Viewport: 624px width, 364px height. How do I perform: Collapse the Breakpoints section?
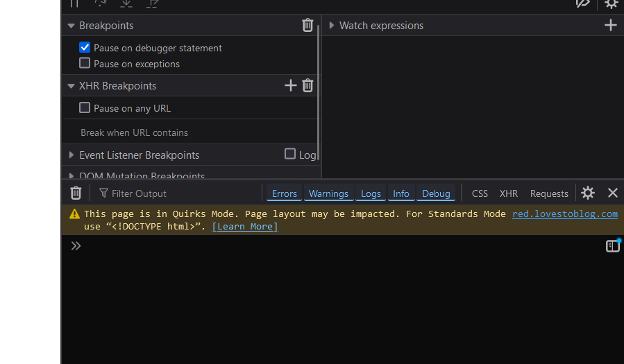pos(71,26)
